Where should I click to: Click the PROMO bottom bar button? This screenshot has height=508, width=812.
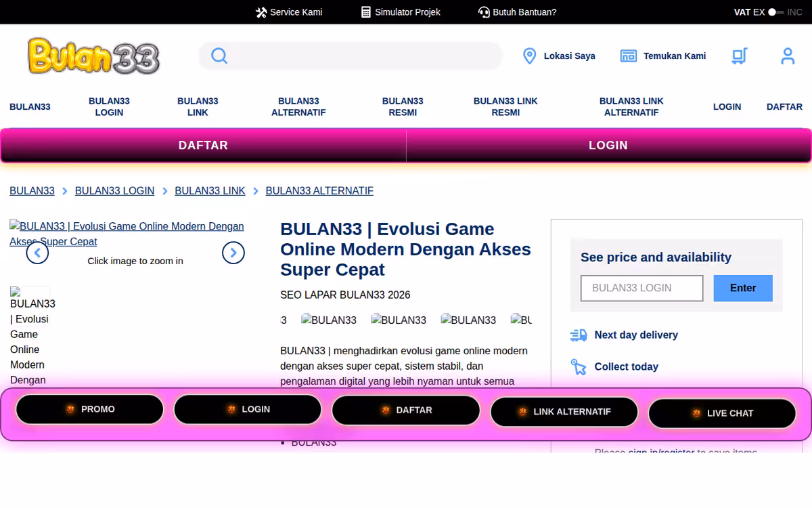click(x=90, y=409)
